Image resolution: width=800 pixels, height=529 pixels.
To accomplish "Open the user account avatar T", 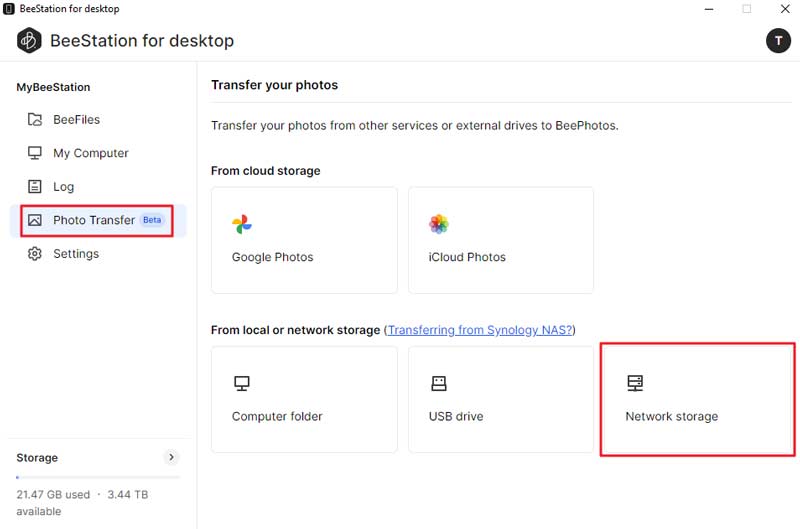I will [x=778, y=40].
